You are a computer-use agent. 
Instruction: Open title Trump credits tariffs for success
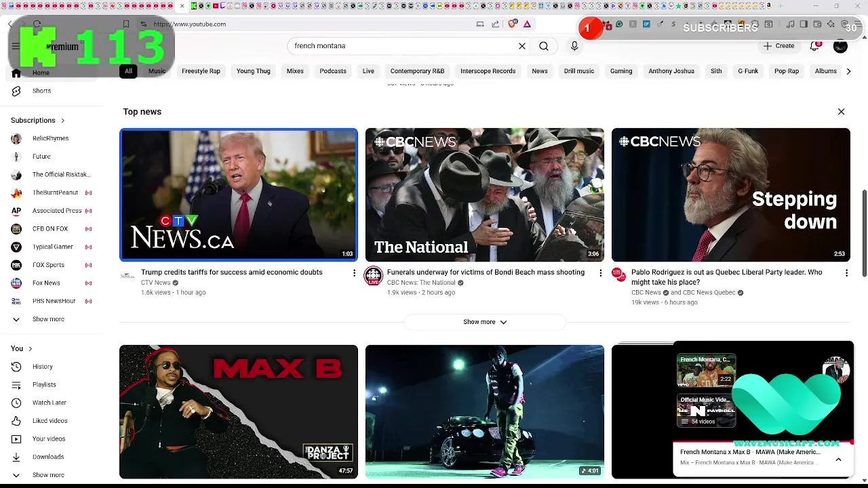click(x=232, y=272)
